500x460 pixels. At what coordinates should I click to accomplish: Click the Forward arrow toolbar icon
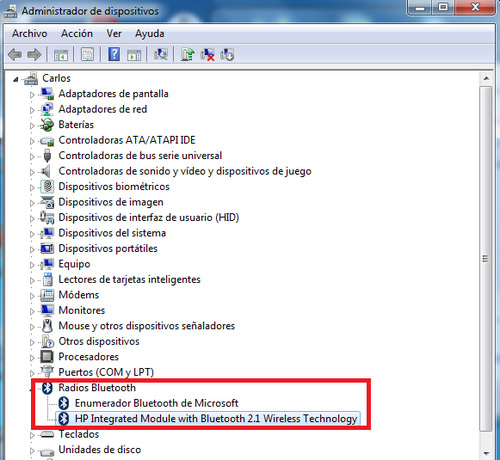click(x=34, y=54)
